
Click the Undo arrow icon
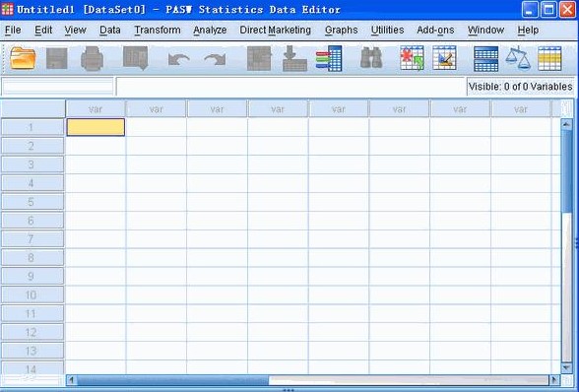(x=179, y=59)
